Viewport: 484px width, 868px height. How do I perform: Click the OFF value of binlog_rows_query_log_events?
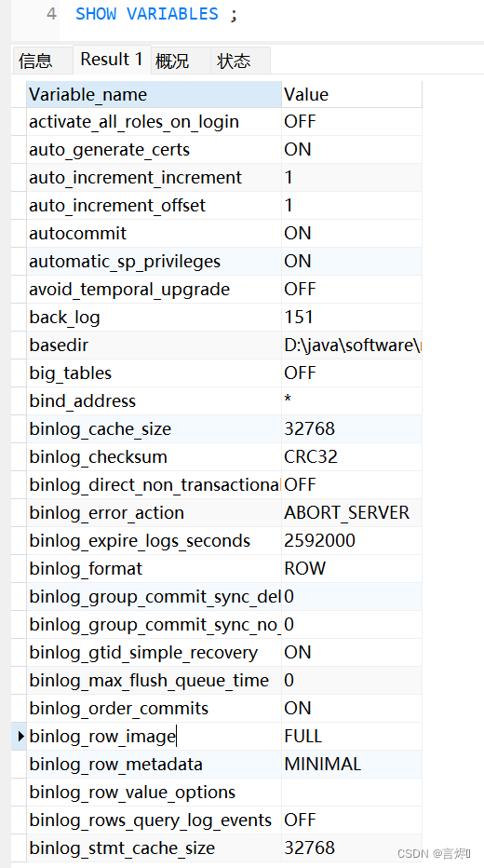click(352, 821)
